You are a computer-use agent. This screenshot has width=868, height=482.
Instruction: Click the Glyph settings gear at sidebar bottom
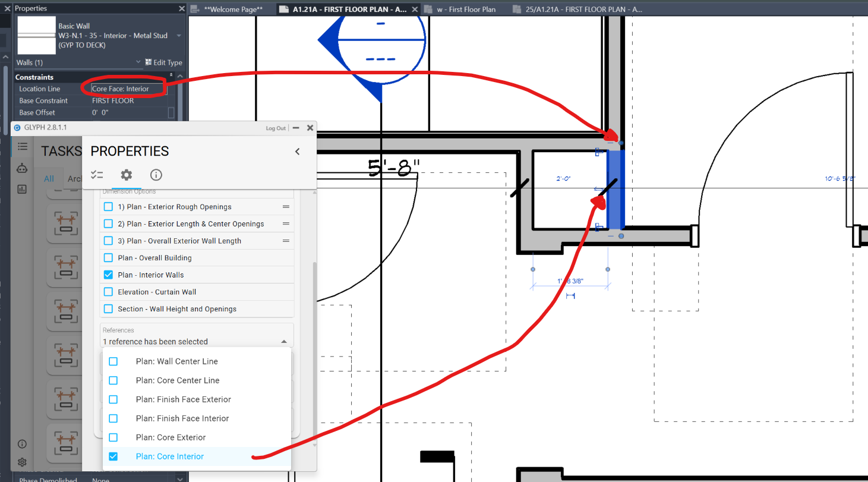tap(22, 462)
